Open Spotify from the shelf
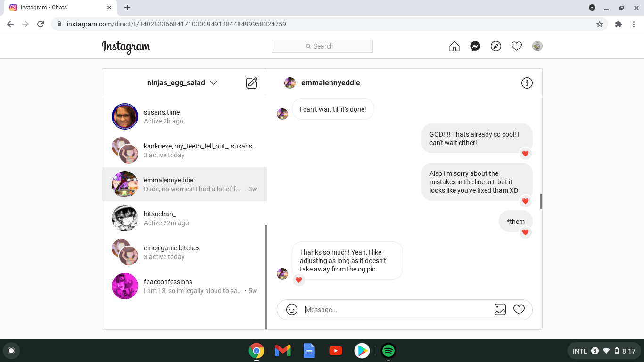Viewport: 644px width, 362px height. point(388,351)
